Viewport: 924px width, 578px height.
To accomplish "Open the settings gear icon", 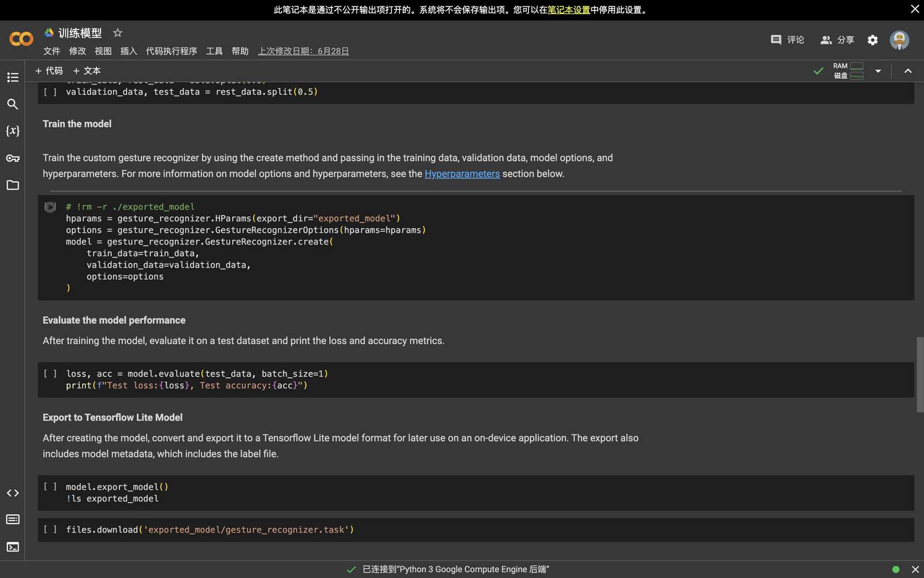I will click(873, 40).
